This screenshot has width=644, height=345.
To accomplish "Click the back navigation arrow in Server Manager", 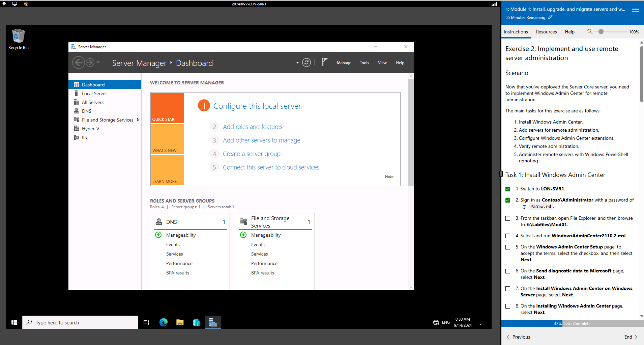I will click(79, 62).
